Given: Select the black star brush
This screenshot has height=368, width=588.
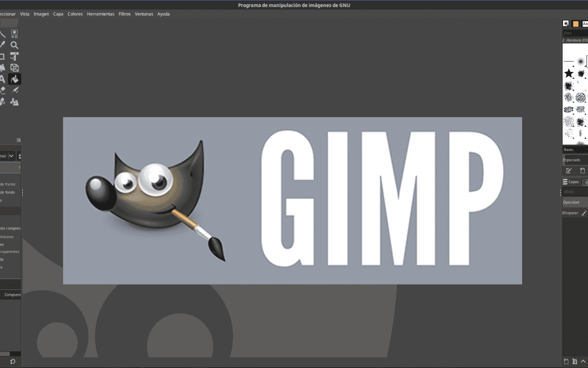Looking at the screenshot, I should tap(568, 73).
